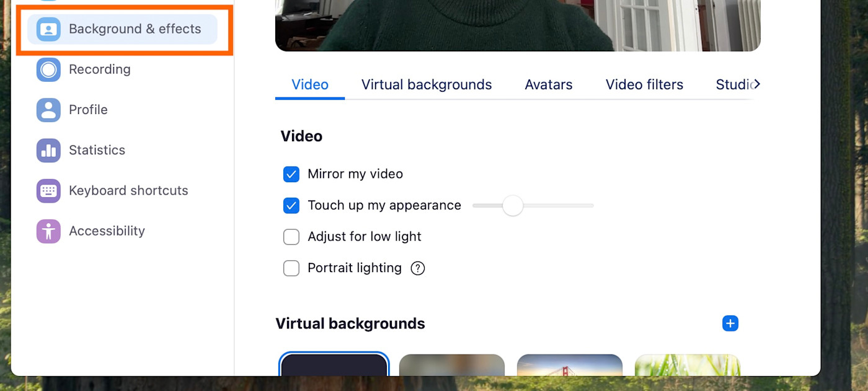Select the Blur virtual background thumbnail
The width and height of the screenshot is (868, 391).
[452, 365]
